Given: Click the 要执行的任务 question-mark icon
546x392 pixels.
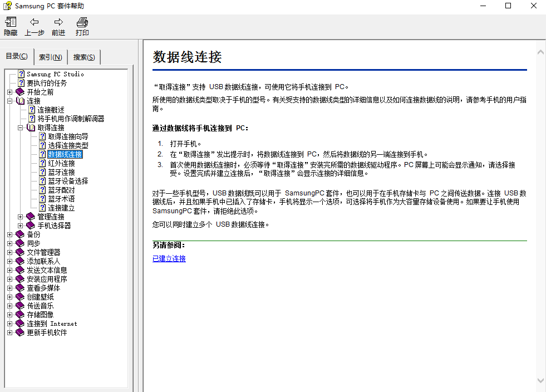Looking at the screenshot, I should click(21, 83).
